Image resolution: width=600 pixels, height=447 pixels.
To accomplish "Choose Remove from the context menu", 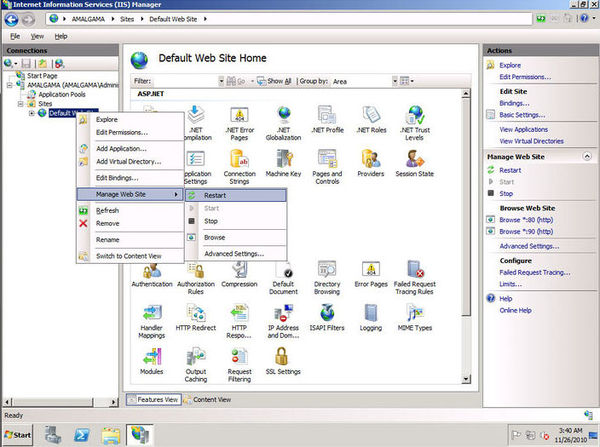I will click(130, 224).
